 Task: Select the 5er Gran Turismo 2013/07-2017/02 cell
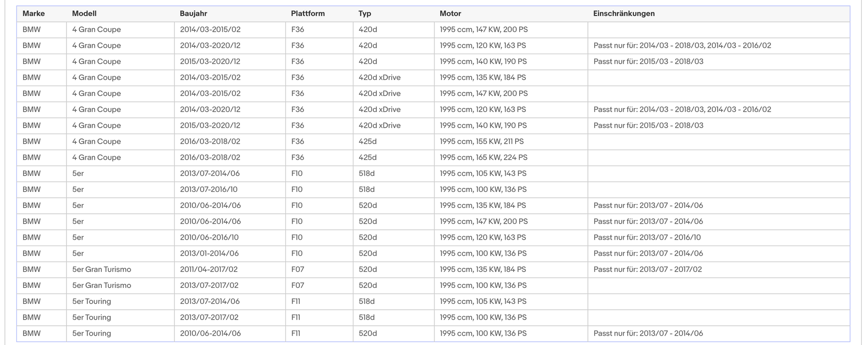[209, 286]
